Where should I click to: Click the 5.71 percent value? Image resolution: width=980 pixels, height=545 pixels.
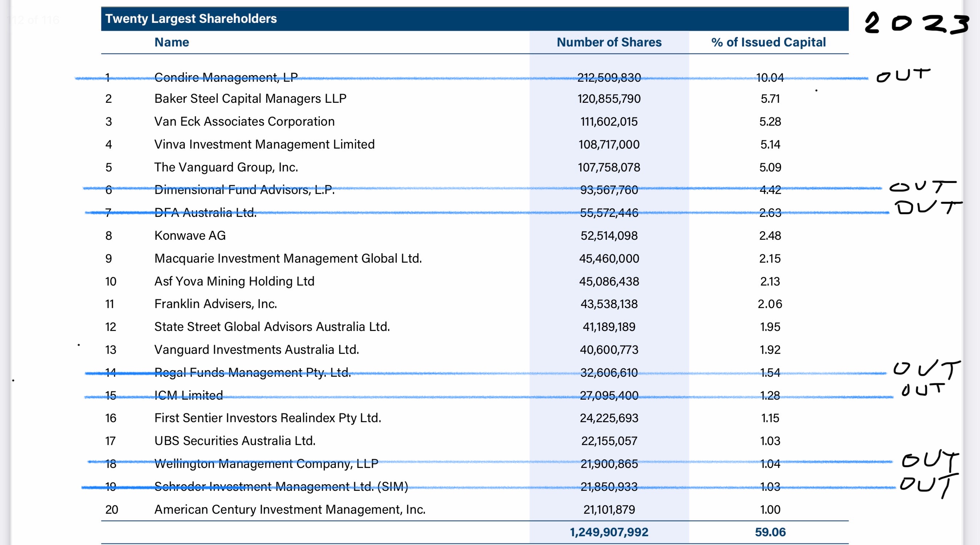[x=770, y=98]
